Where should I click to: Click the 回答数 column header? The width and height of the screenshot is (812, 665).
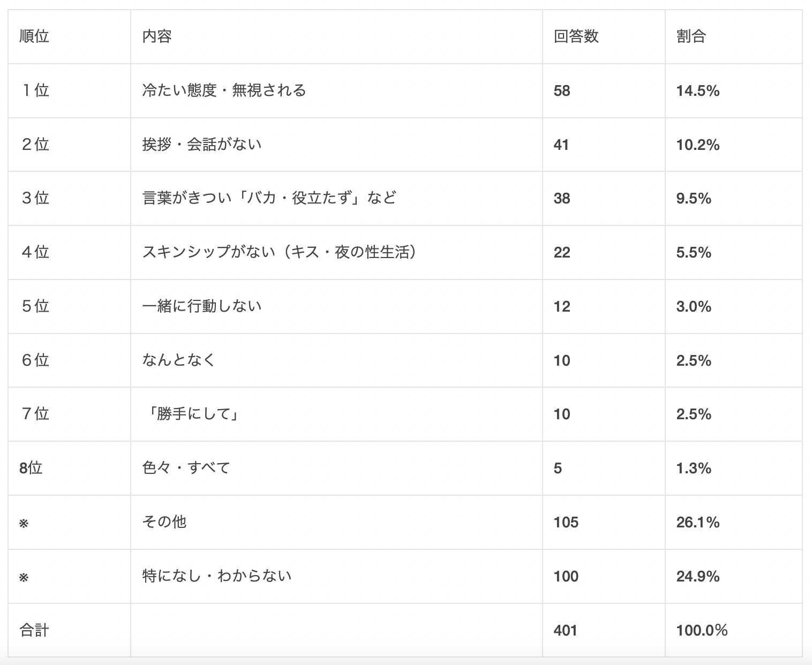coord(576,36)
